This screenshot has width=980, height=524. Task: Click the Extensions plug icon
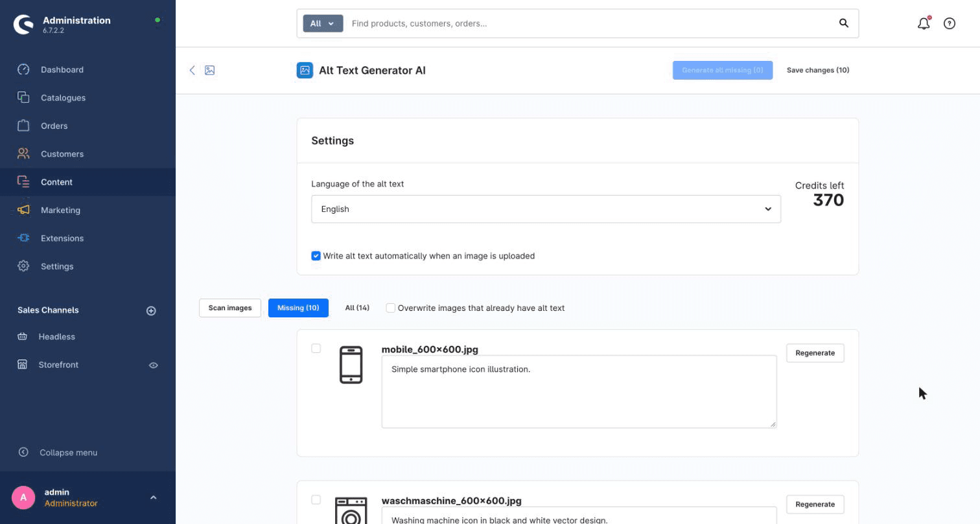click(23, 238)
